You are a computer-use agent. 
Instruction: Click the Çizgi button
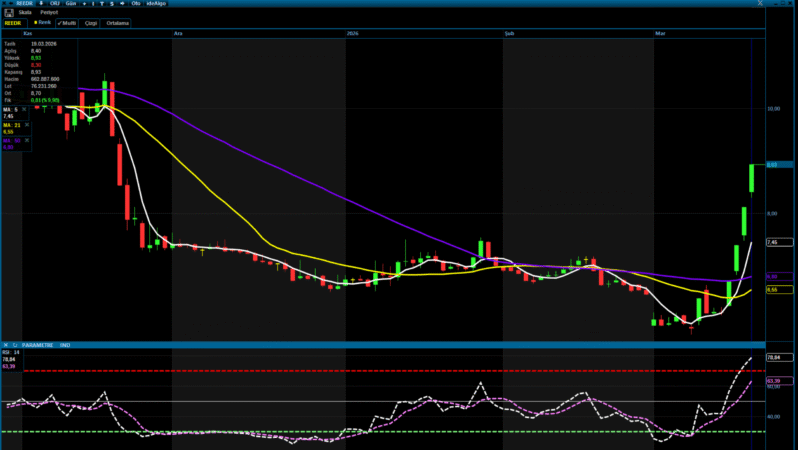pos(91,21)
